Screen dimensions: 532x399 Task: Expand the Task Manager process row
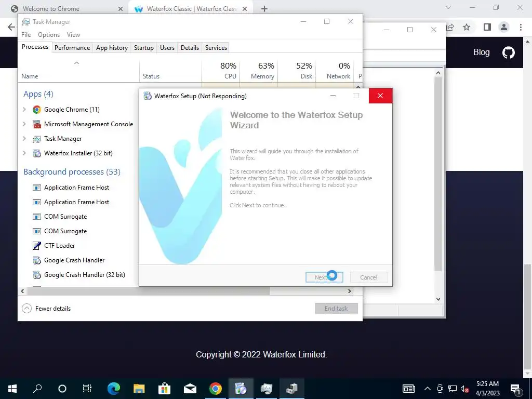point(24,138)
